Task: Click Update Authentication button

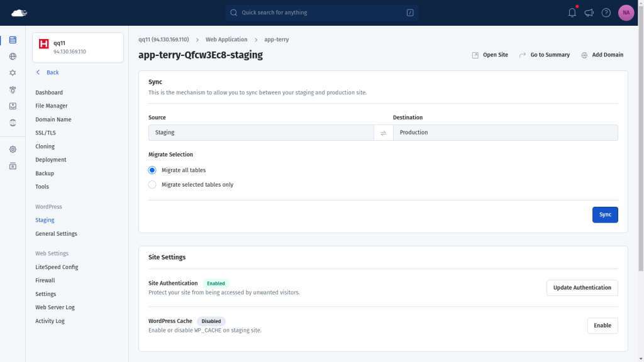Action: click(582, 288)
